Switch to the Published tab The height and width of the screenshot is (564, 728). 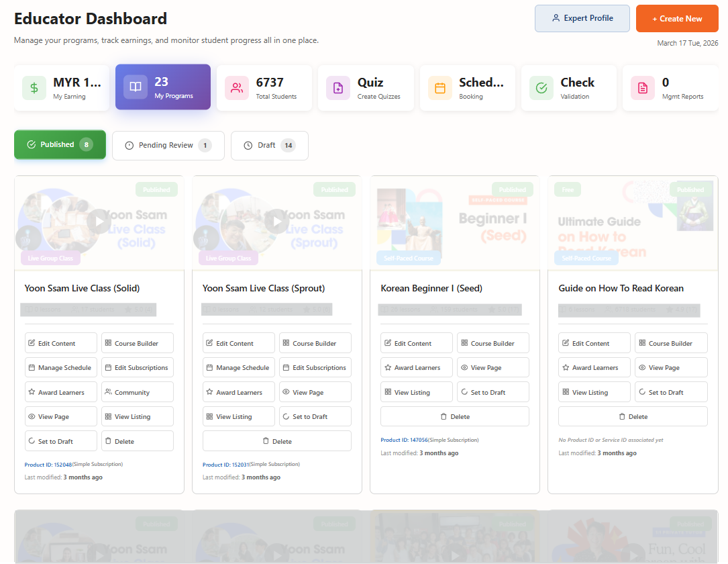(60, 144)
